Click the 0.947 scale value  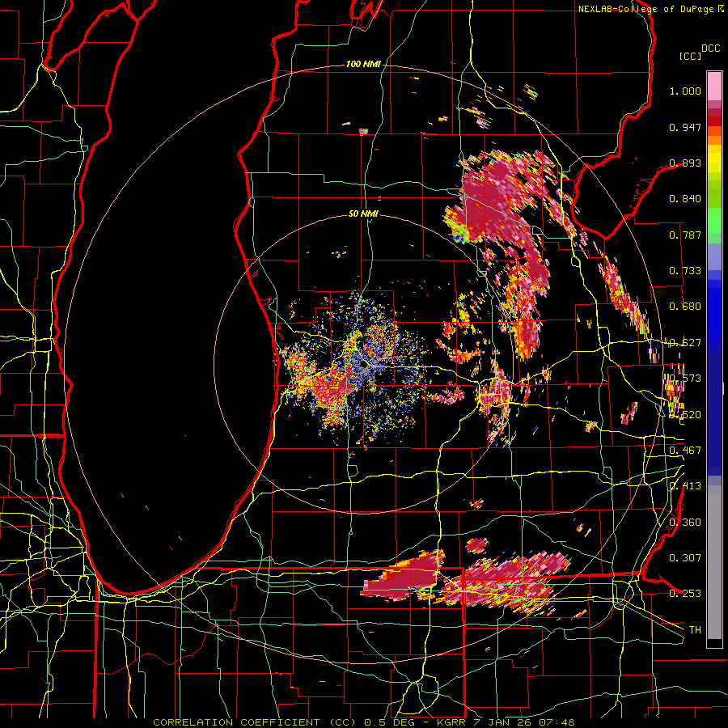click(685, 127)
